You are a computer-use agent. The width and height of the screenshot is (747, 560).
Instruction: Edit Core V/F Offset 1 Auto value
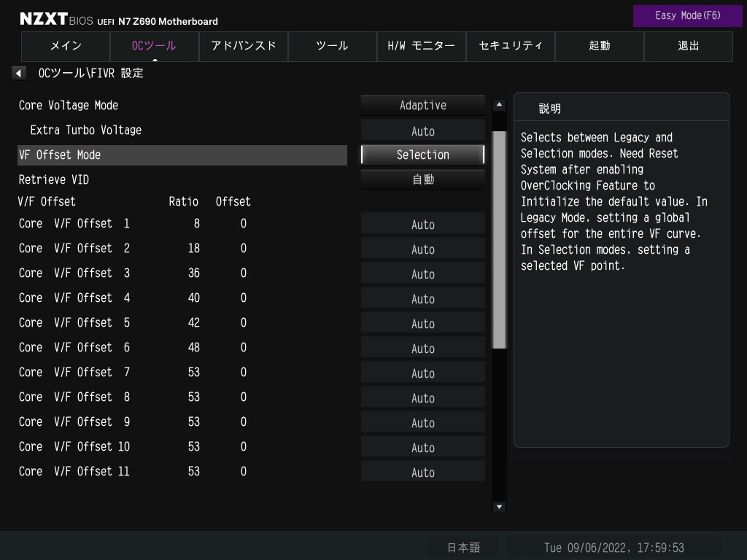[x=423, y=225]
